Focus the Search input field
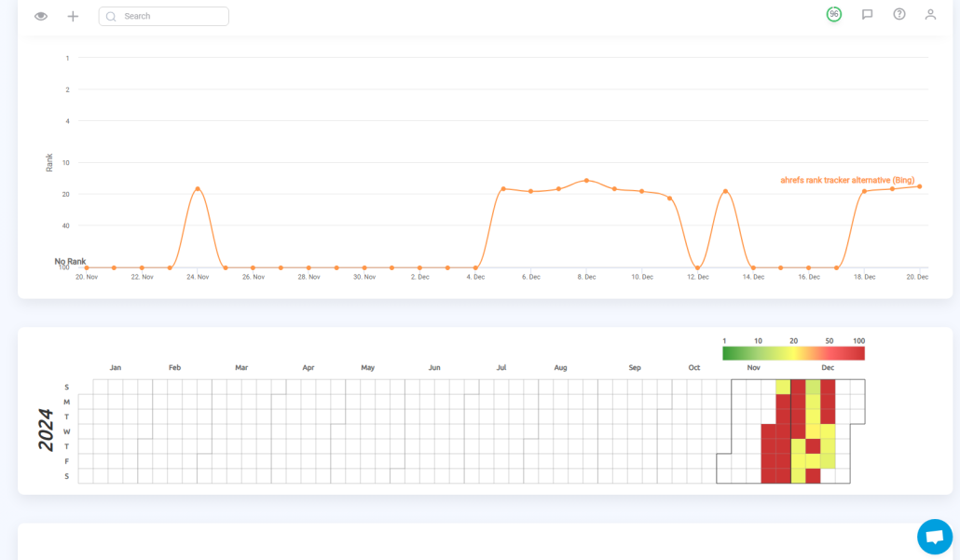 [172, 17]
